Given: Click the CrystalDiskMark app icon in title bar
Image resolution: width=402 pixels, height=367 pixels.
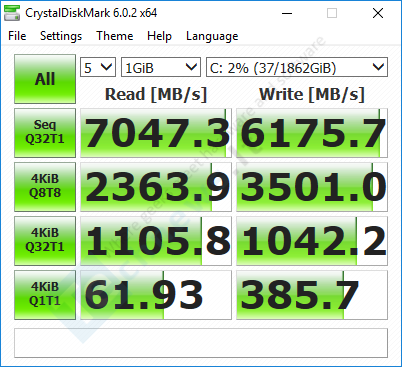Looking at the screenshot, I should pyautogui.click(x=12, y=13).
